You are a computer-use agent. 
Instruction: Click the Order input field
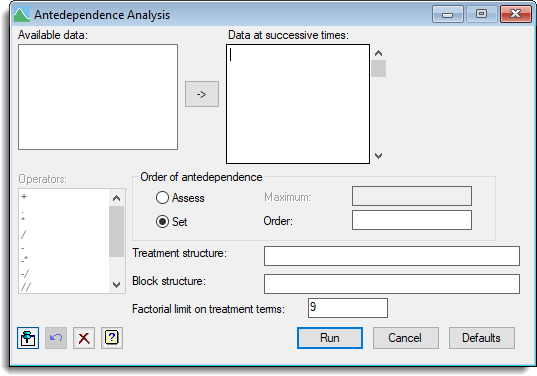(412, 220)
